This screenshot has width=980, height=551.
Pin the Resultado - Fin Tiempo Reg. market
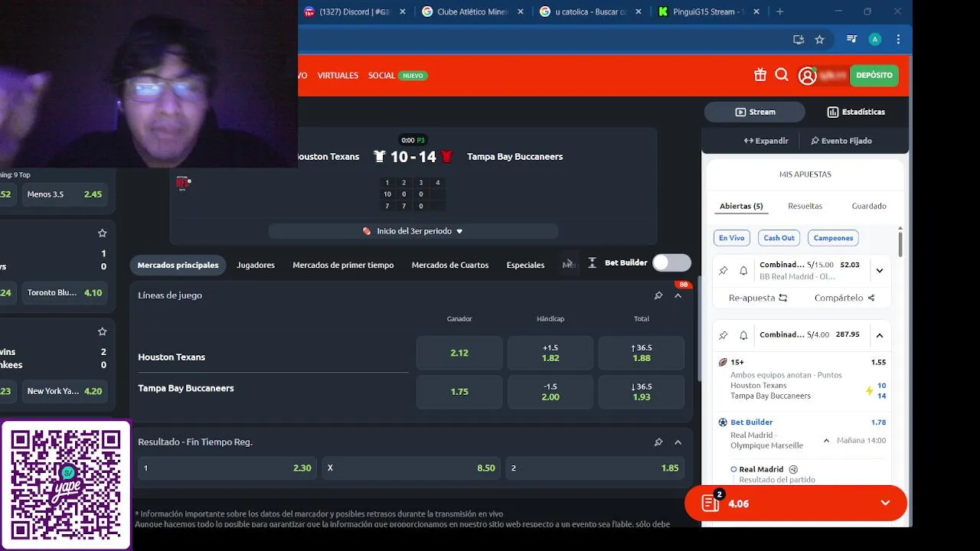point(658,442)
